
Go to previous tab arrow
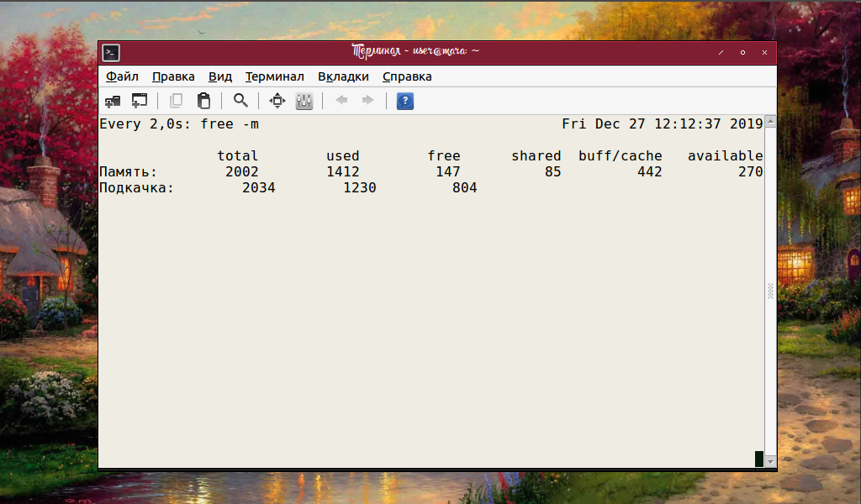(x=341, y=100)
